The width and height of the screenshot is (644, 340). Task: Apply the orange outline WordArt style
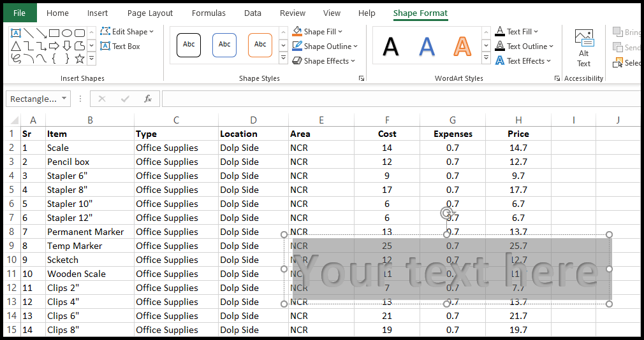click(462, 46)
